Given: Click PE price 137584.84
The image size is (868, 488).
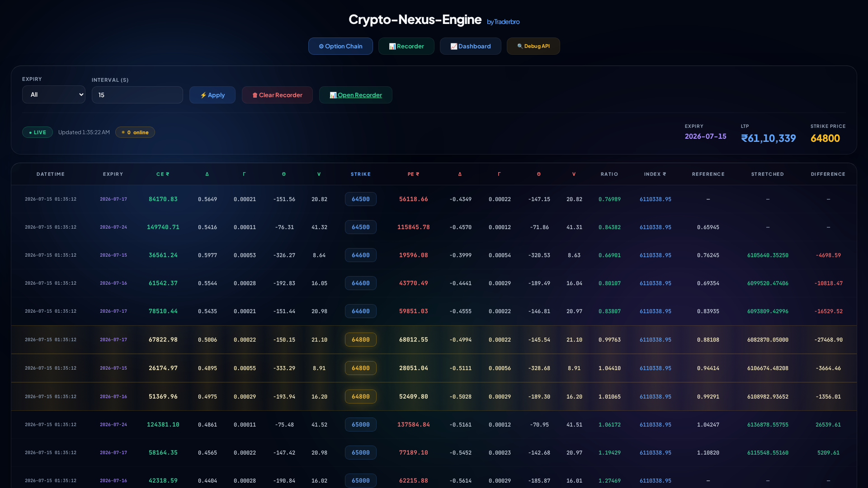Looking at the screenshot, I should coord(414,425).
